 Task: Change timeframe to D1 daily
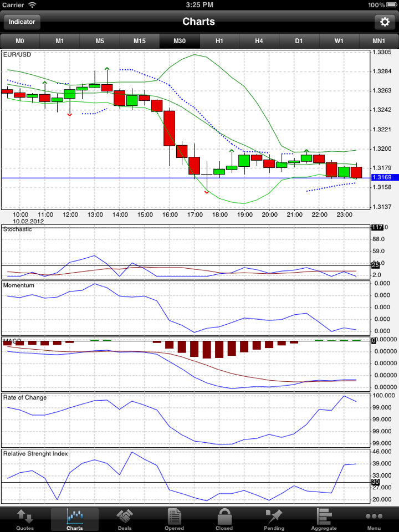point(299,41)
